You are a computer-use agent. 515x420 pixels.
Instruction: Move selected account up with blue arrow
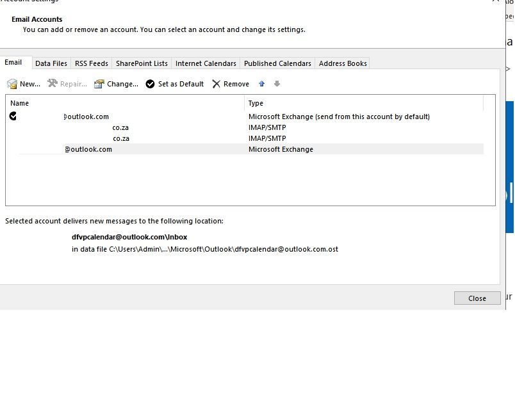click(261, 84)
